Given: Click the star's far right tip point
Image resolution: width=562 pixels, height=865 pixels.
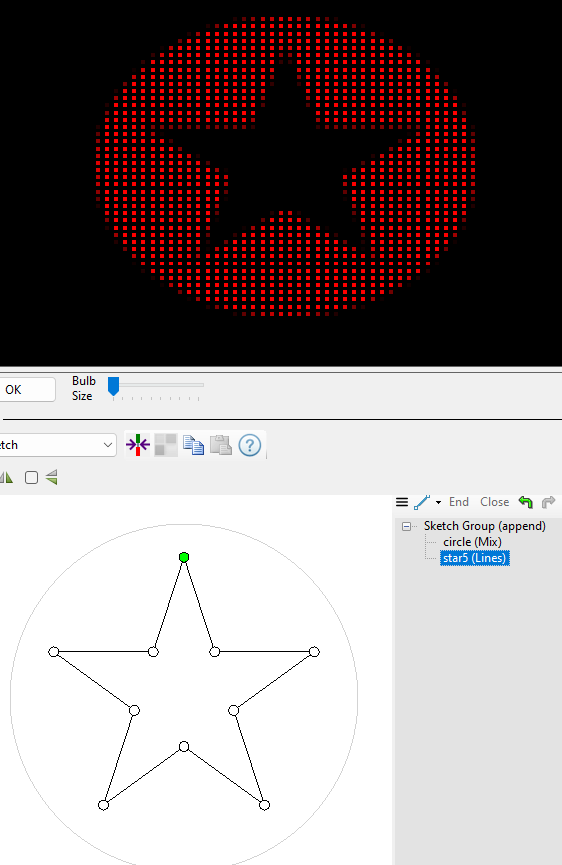Looking at the screenshot, I should click(314, 652).
